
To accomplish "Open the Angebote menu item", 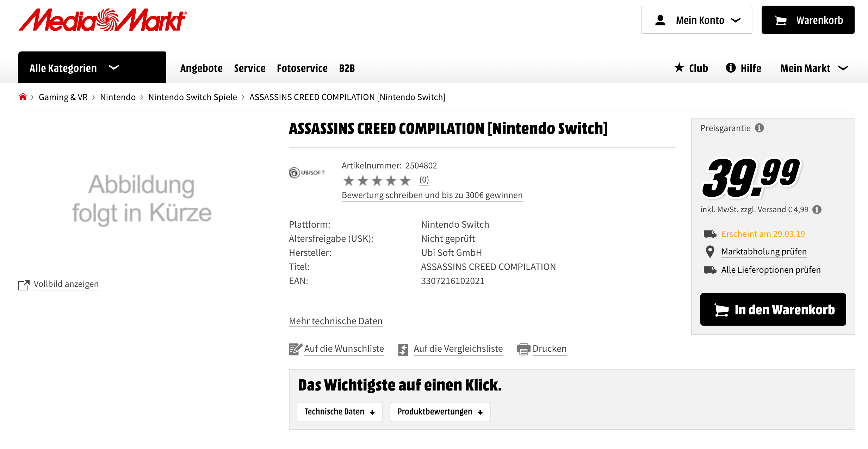I will coord(201,68).
